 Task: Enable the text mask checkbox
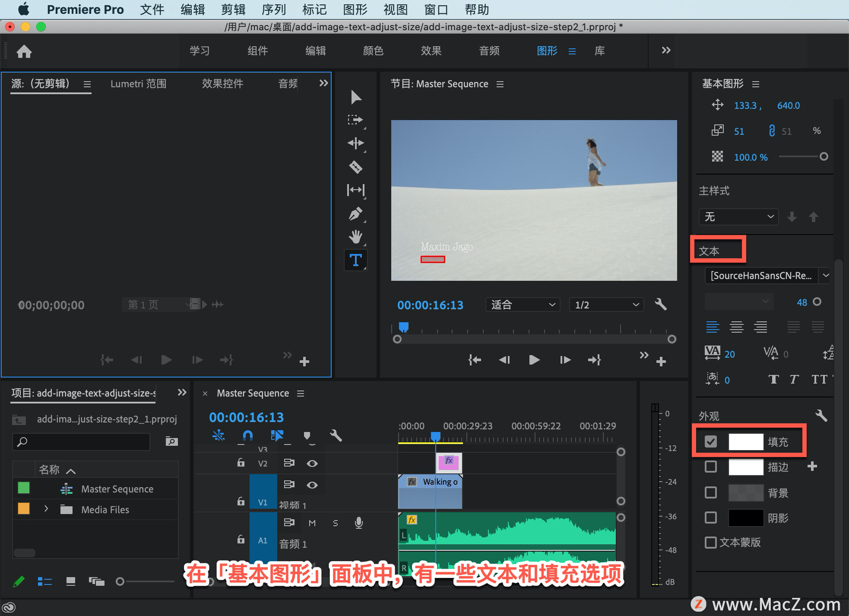pos(711,543)
